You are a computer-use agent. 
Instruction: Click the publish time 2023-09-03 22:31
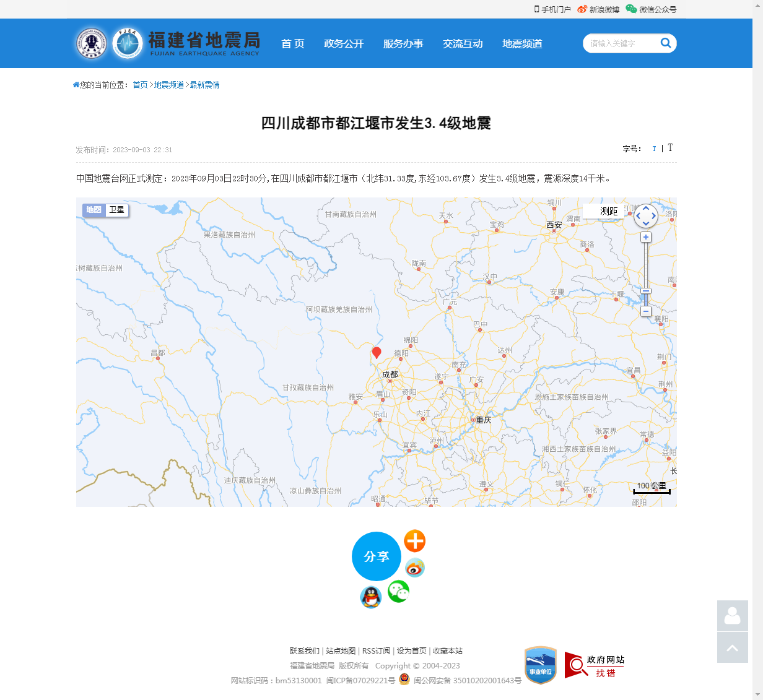142,150
